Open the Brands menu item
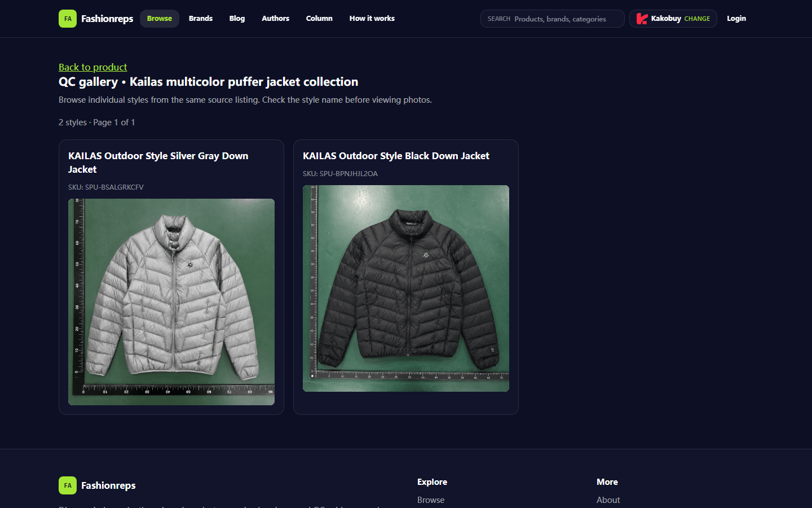This screenshot has width=812, height=508. pos(201,19)
